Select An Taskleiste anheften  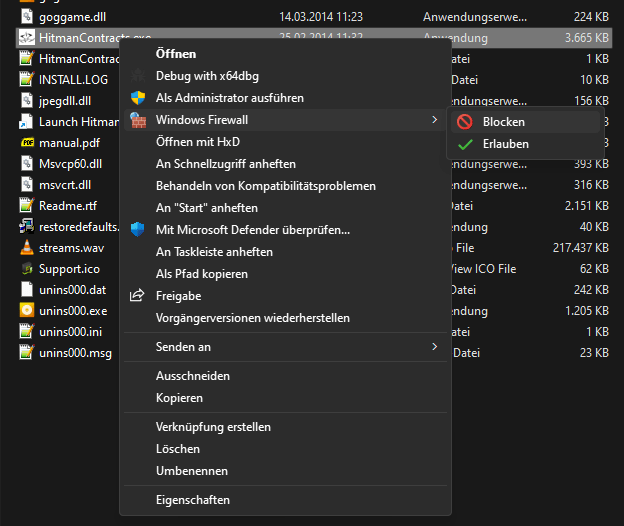click(x=285, y=252)
